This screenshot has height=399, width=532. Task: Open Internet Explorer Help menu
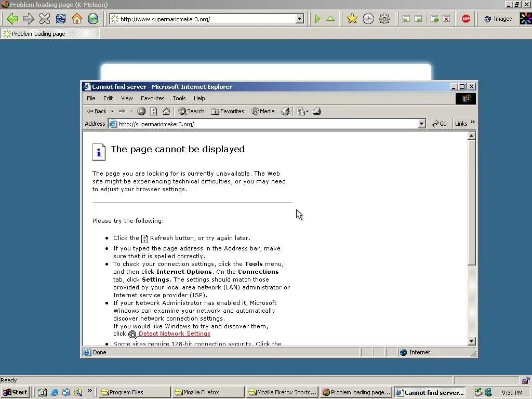tap(199, 98)
